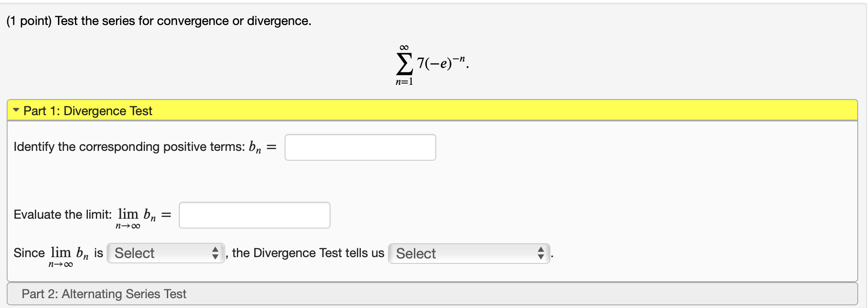
Task: Click 'Identify the corresponding positive terms' label
Action: (x=129, y=147)
